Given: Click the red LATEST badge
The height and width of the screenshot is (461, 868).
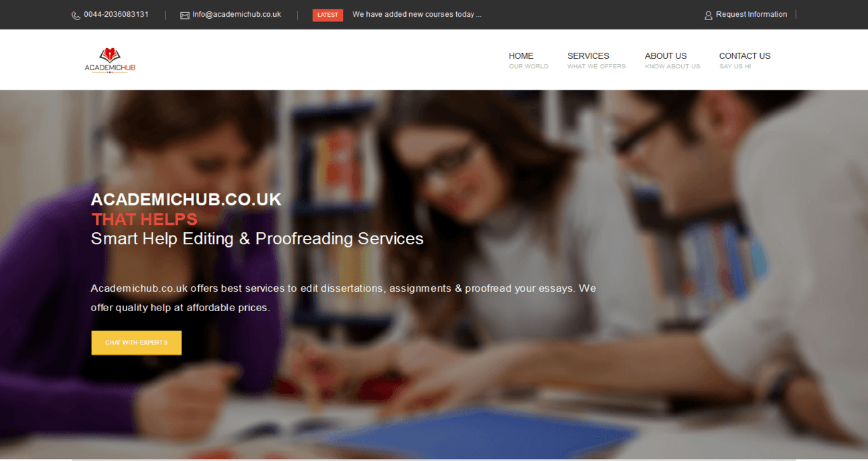Looking at the screenshot, I should 328,15.
